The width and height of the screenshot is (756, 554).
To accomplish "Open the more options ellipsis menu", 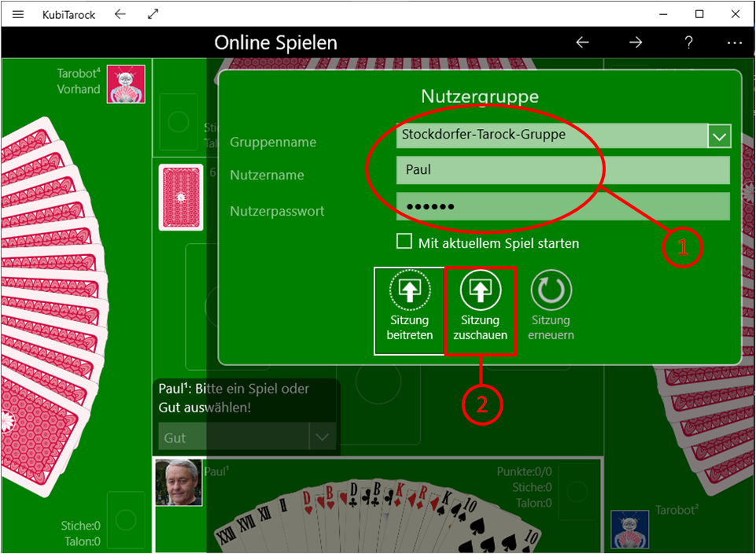I will coord(735,42).
